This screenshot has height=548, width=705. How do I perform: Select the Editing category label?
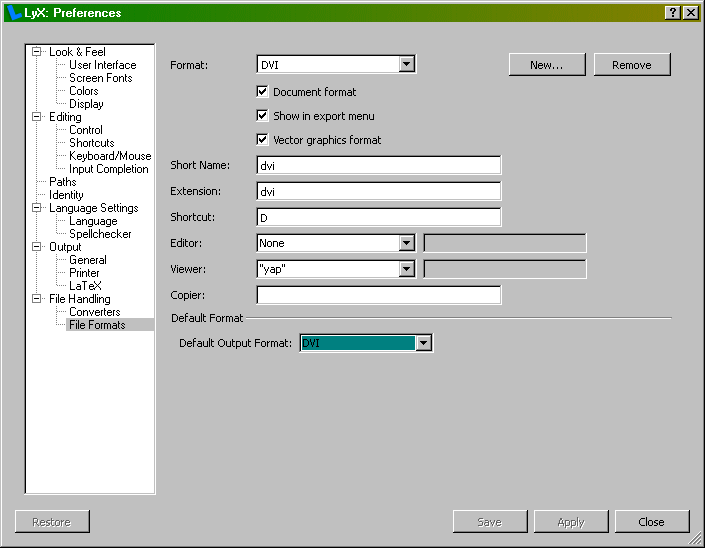point(65,117)
